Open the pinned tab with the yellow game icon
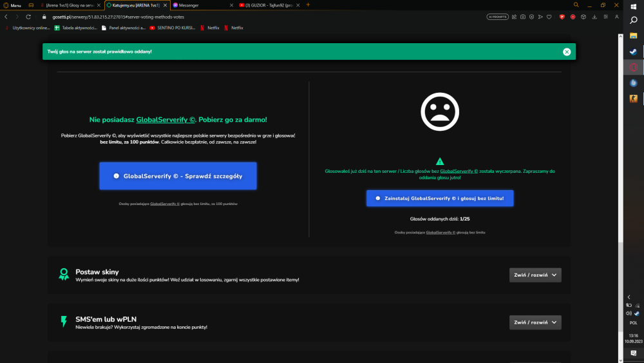Image resolution: width=644 pixels, height=363 pixels. [x=31, y=5]
